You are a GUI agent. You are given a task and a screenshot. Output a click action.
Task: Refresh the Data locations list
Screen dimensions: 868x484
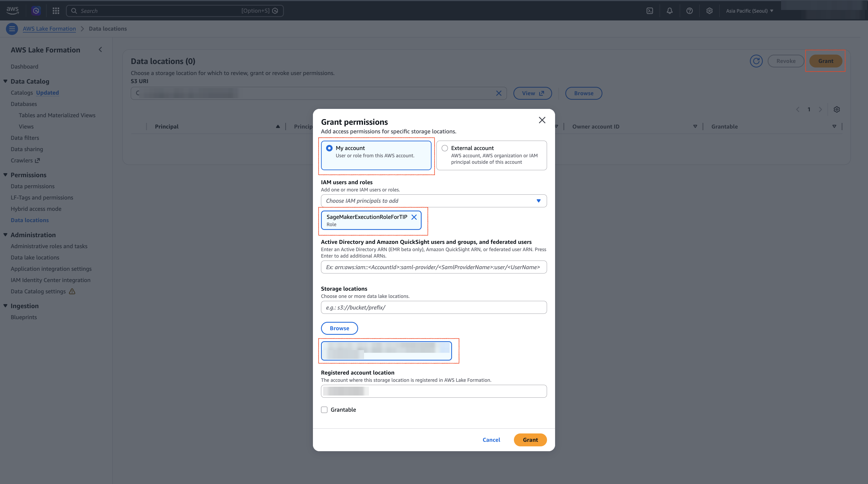click(756, 61)
